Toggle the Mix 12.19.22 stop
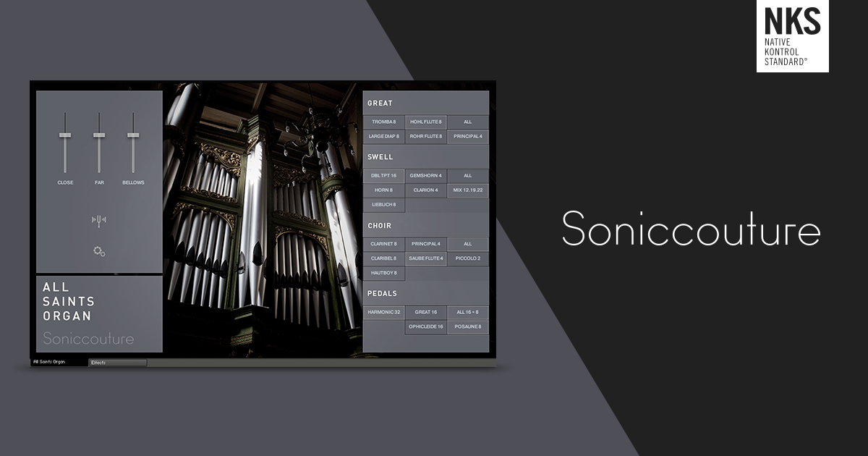 [468, 190]
